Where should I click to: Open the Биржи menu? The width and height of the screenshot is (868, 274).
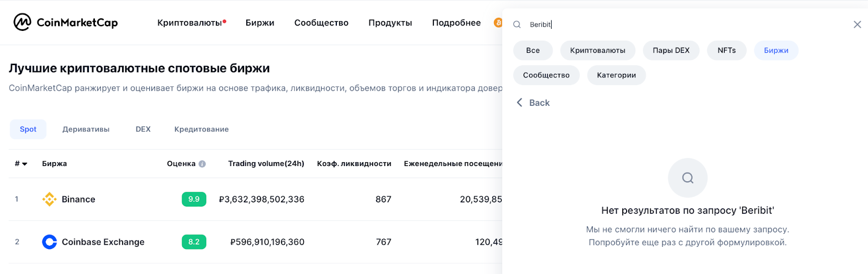(x=260, y=23)
